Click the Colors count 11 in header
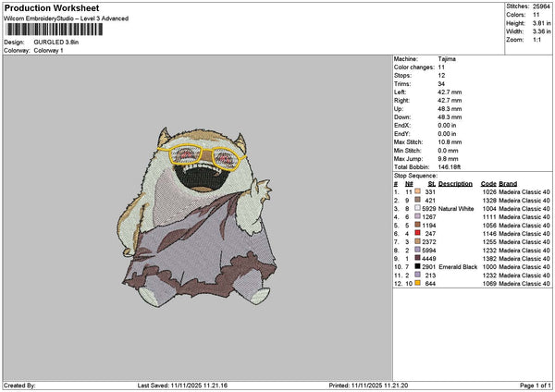555x392 pixels. pyautogui.click(x=536, y=15)
